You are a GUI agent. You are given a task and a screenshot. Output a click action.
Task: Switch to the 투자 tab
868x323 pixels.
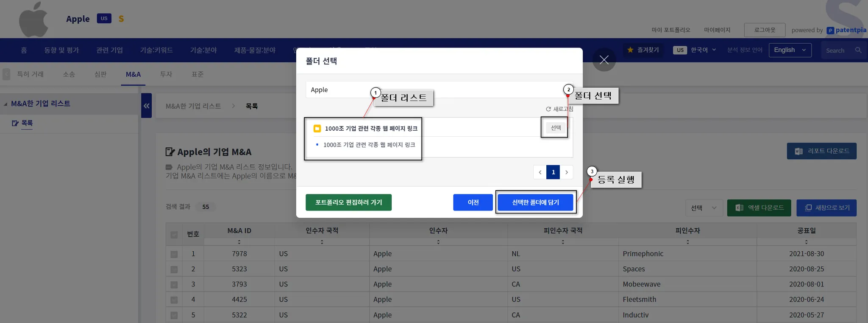pyautogui.click(x=166, y=74)
